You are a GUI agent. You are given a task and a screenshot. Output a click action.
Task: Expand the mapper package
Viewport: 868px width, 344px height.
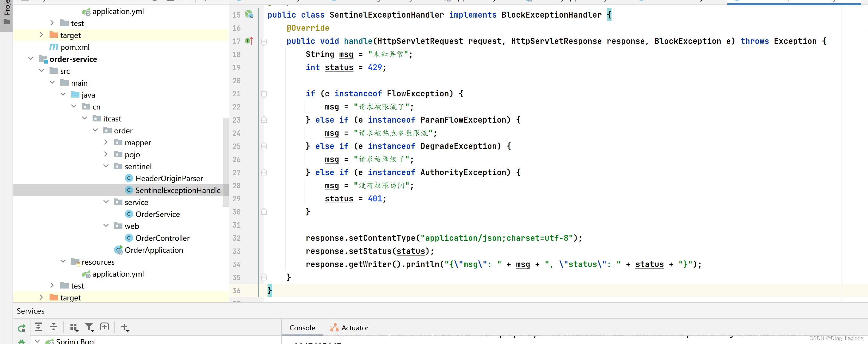point(106,142)
